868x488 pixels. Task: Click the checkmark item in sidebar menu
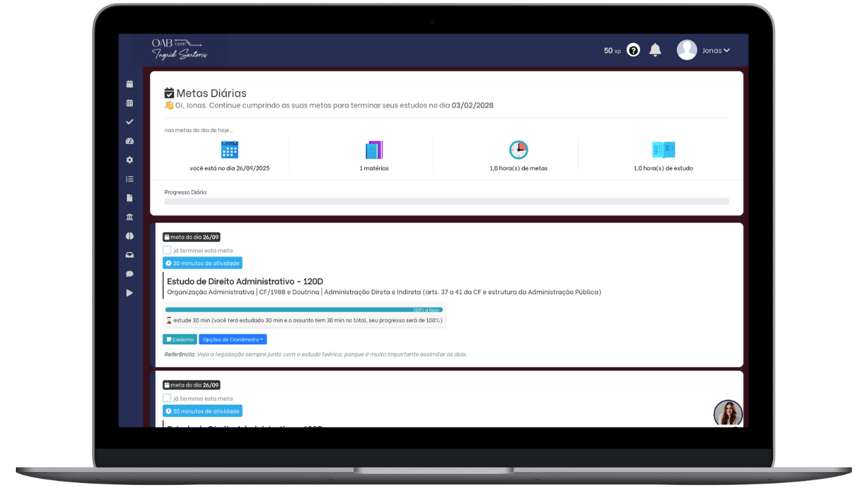click(x=130, y=122)
